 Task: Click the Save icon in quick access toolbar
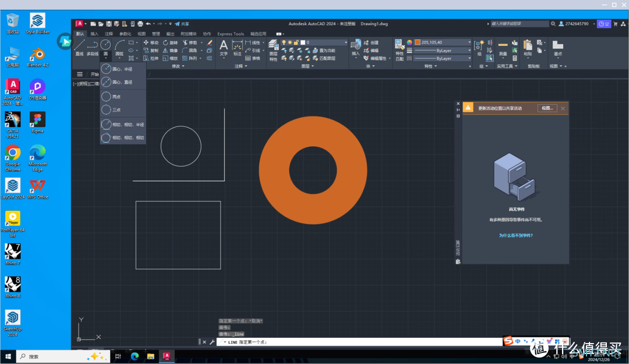[x=109, y=24]
